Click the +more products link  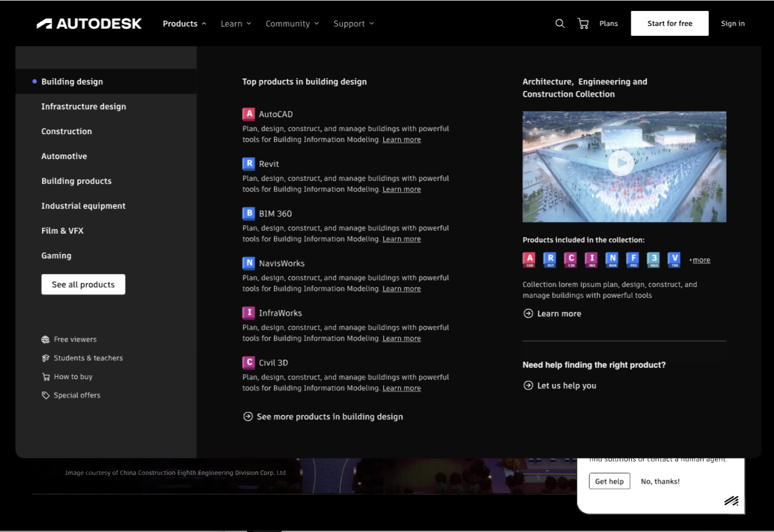pos(699,260)
